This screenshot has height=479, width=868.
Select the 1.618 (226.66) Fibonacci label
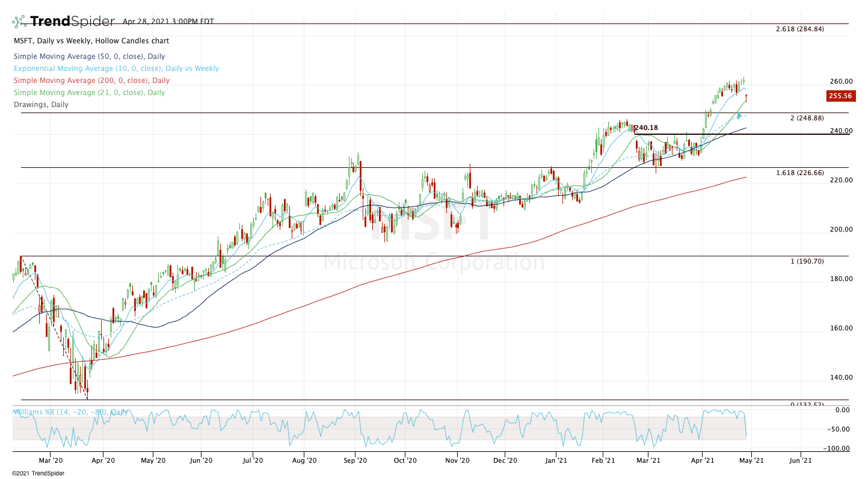[x=800, y=173]
